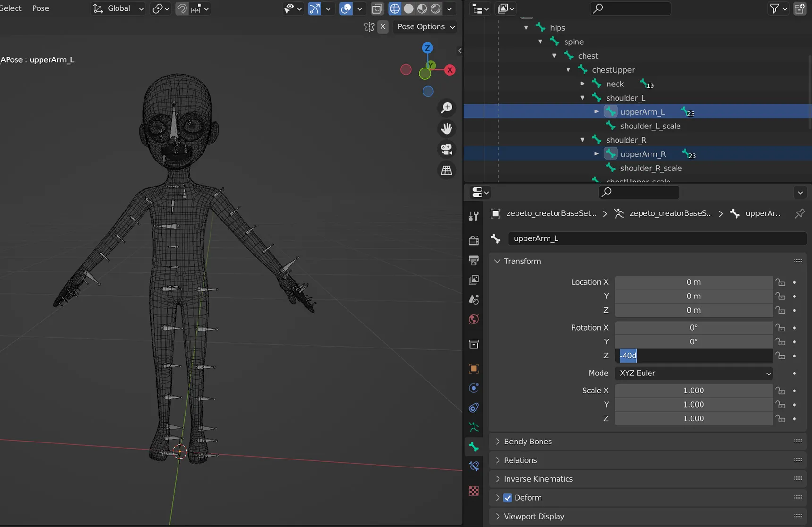Image resolution: width=812 pixels, height=527 pixels.
Task: Select material preview shading
Action: pyautogui.click(x=422, y=8)
